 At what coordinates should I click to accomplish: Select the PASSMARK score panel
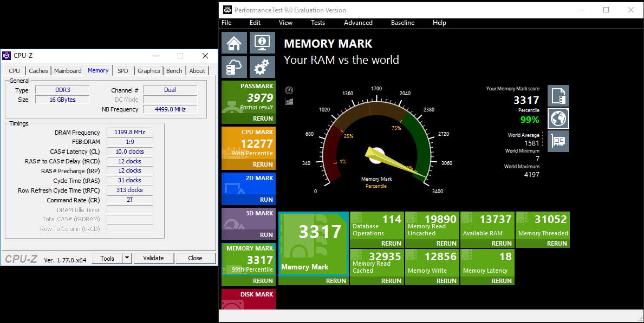[x=249, y=102]
